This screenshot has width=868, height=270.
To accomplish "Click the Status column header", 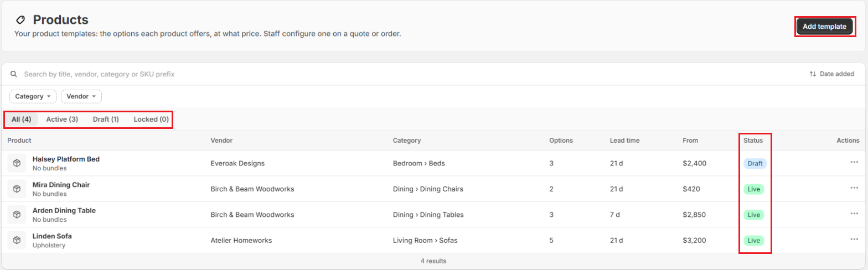I will click(753, 141).
